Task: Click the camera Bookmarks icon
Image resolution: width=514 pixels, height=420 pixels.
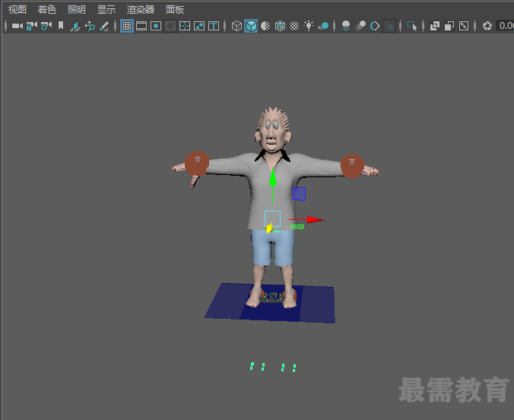Action: point(61,26)
